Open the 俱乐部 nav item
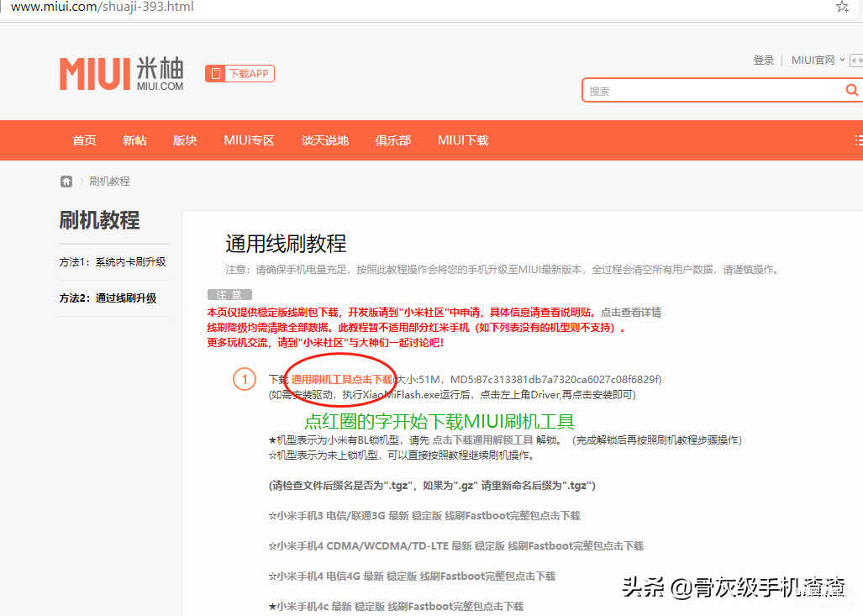Screen dimensions: 863x616 point(393,140)
